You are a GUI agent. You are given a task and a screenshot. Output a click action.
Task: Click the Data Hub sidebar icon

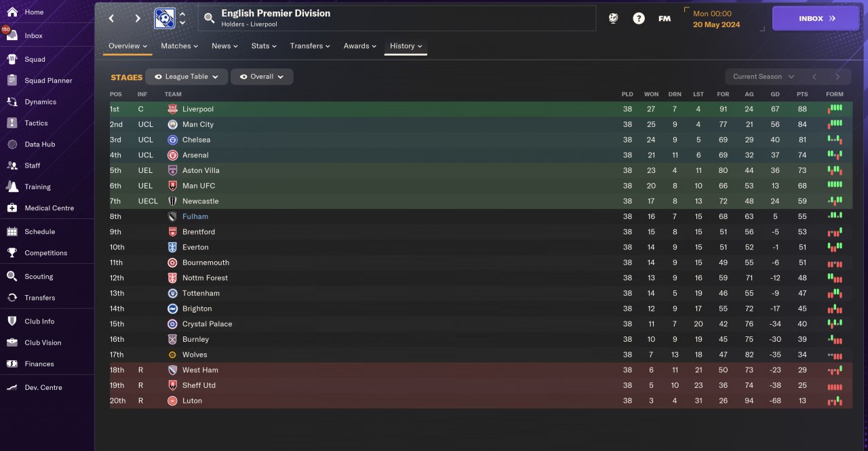point(12,144)
